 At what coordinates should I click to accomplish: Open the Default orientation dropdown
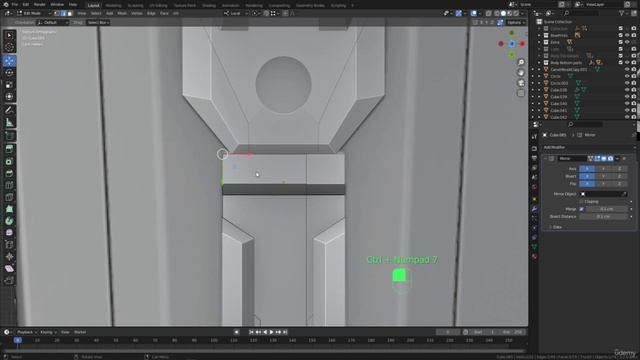point(53,22)
